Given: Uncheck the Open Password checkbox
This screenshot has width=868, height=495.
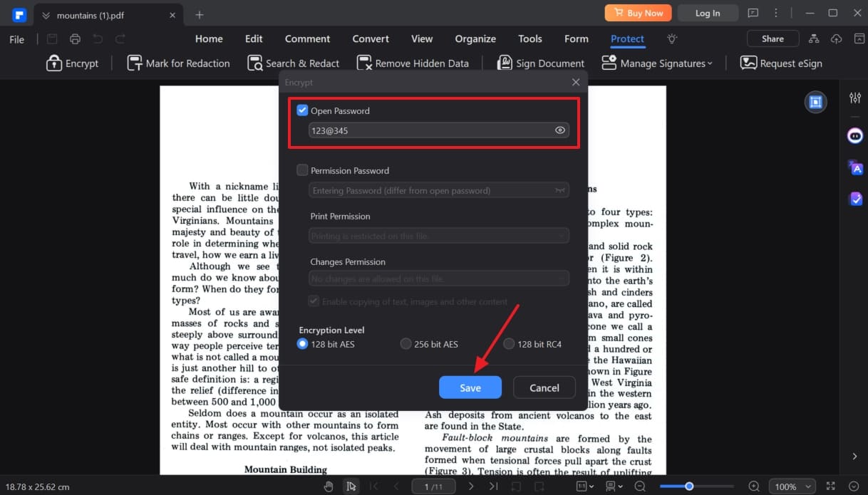Looking at the screenshot, I should (302, 110).
